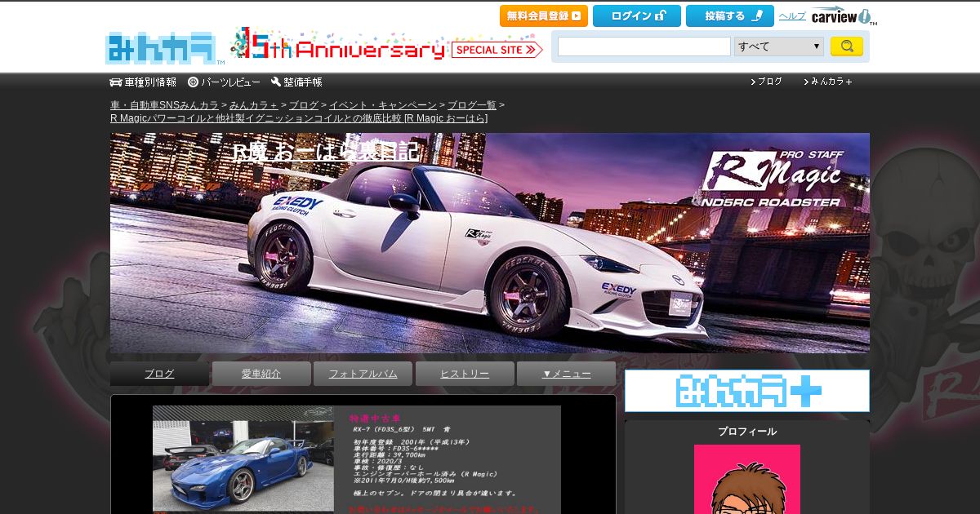Click the blog title R魔 おーはら裏日記
980x514 pixels.
325,152
